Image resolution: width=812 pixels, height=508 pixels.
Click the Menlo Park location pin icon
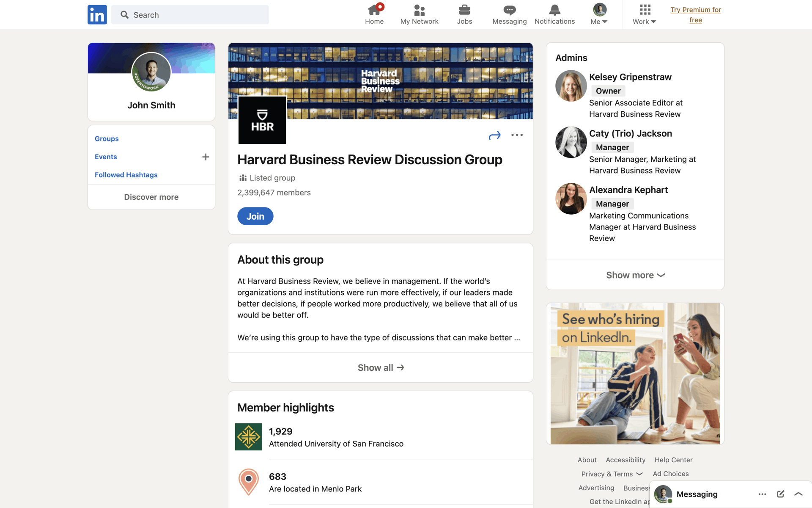coord(249,482)
